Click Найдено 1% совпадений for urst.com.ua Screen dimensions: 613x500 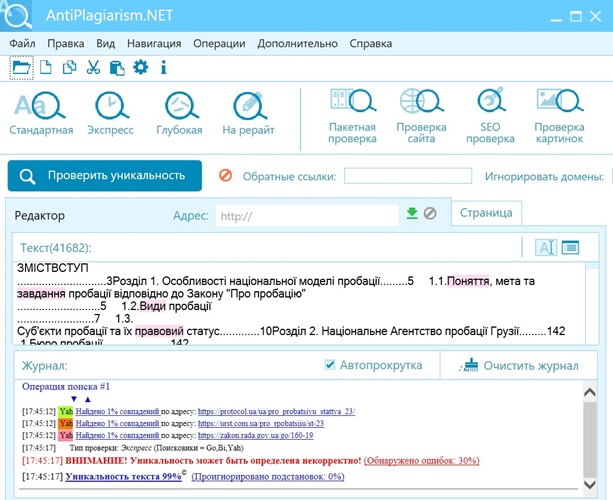(118, 423)
